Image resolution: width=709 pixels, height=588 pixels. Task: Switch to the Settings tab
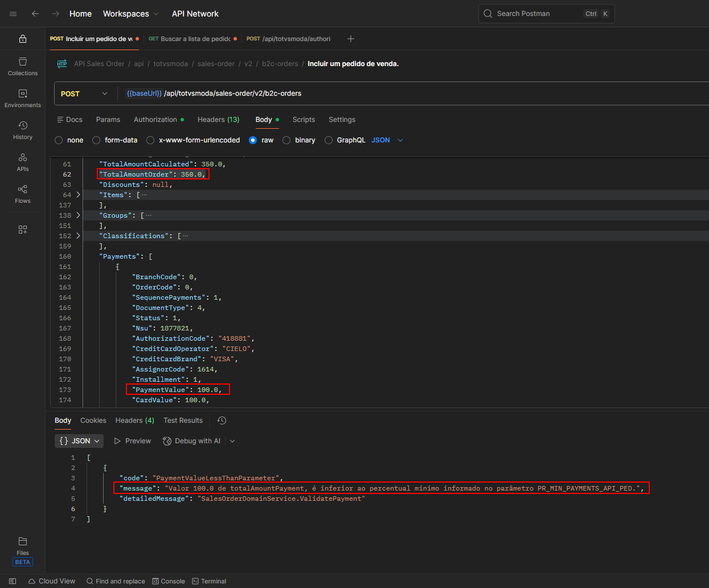point(342,120)
